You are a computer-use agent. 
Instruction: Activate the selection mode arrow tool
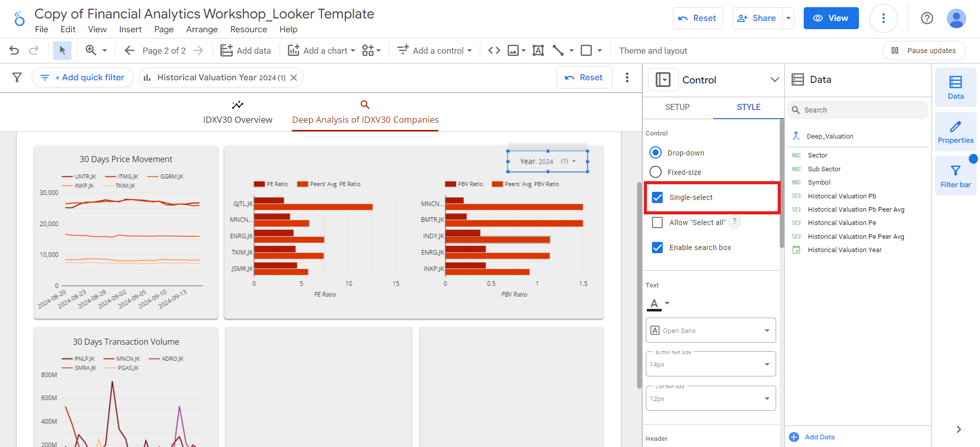pos(62,50)
